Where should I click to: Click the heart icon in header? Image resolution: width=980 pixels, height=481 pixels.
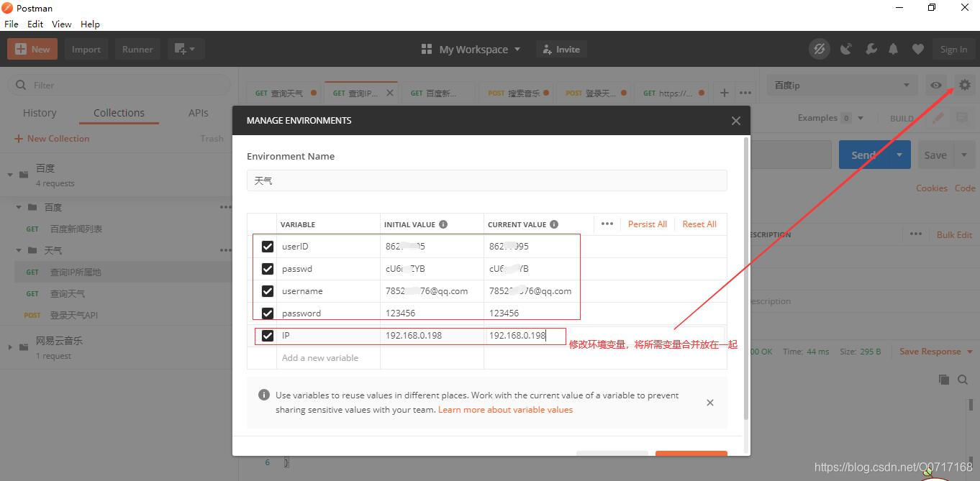coord(917,49)
